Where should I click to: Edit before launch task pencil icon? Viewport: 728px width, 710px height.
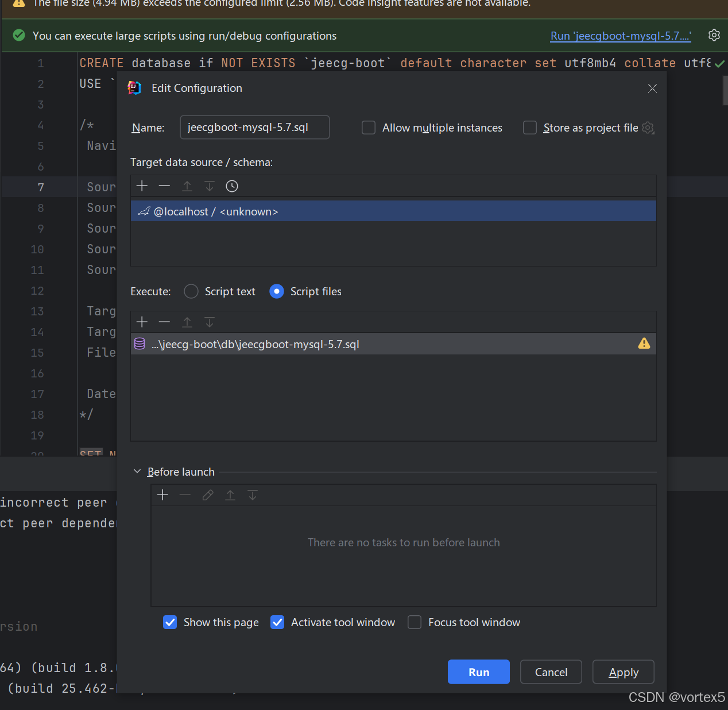coord(208,495)
